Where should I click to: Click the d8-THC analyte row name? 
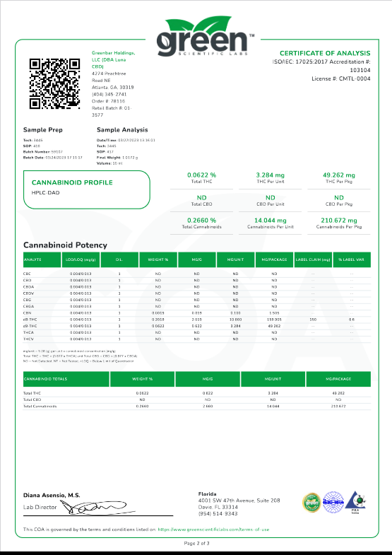(x=30, y=320)
